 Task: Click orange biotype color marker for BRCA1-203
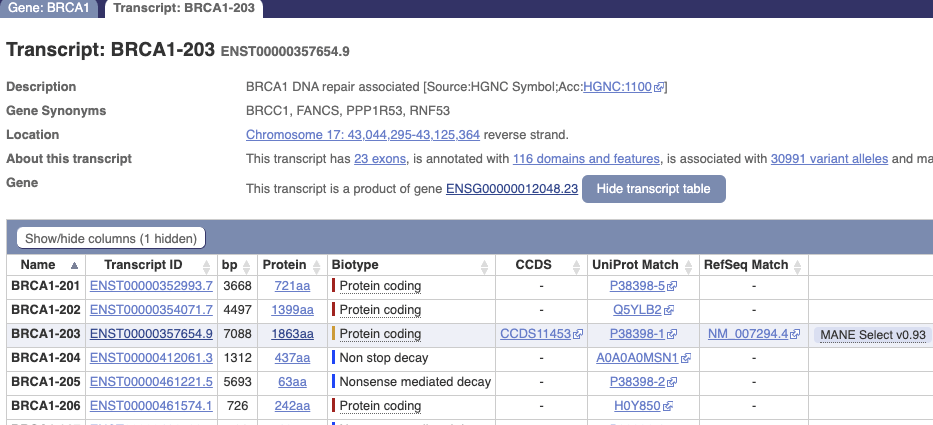[334, 334]
